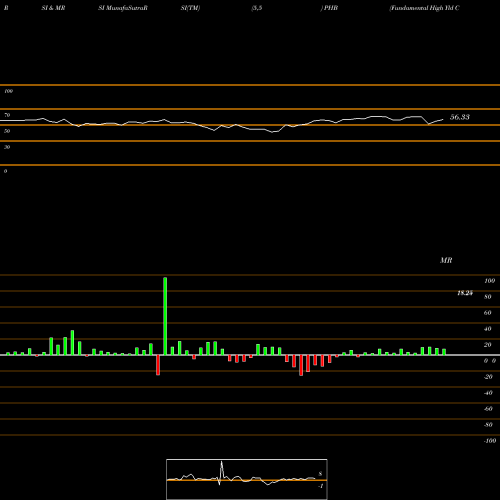Click the 'PHB' ticker label
The image size is (500, 500).
click(x=331, y=8)
